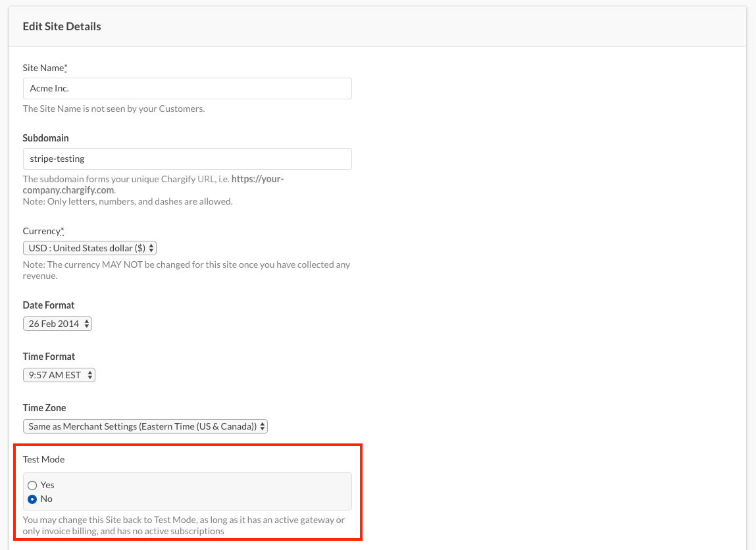The image size is (756, 550).
Task: Click the Test Mode section label
Action: tap(43, 459)
